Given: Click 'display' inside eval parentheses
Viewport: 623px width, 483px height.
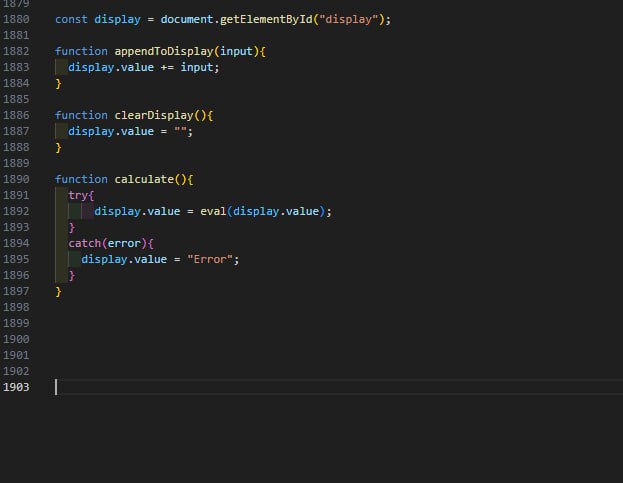Looking at the screenshot, I should click(256, 211).
